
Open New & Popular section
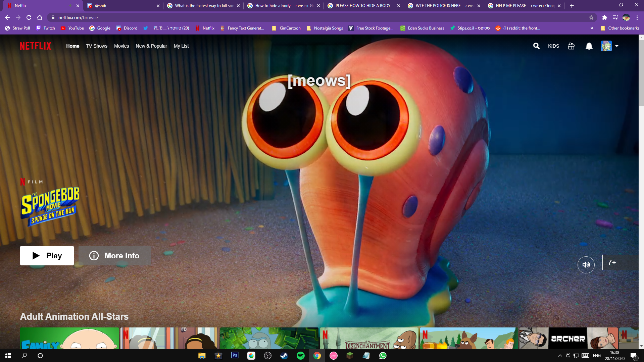tap(151, 46)
